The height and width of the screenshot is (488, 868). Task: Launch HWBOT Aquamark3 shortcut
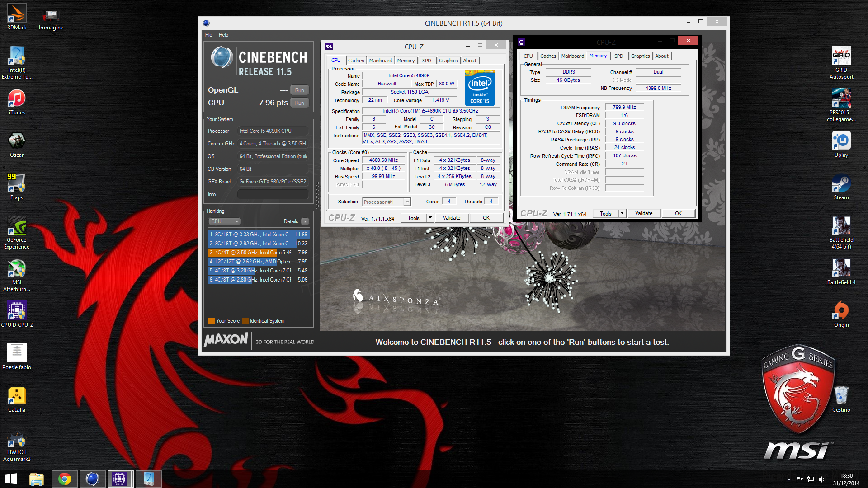[x=17, y=447]
